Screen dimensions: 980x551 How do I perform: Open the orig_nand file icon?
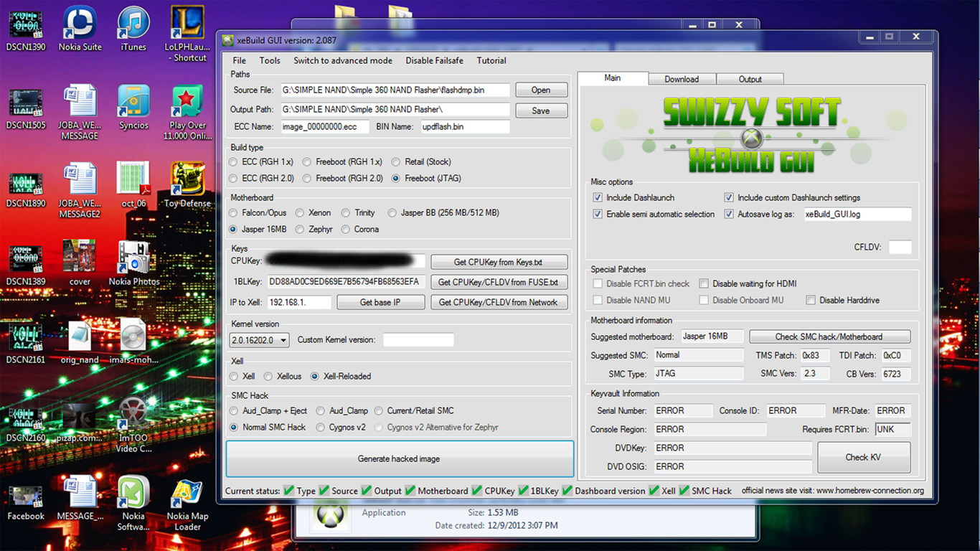point(80,342)
